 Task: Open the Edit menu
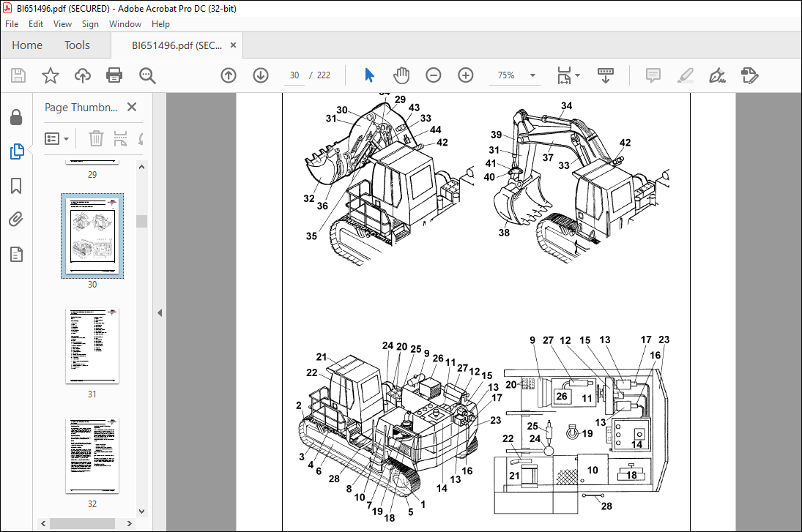pyautogui.click(x=36, y=24)
